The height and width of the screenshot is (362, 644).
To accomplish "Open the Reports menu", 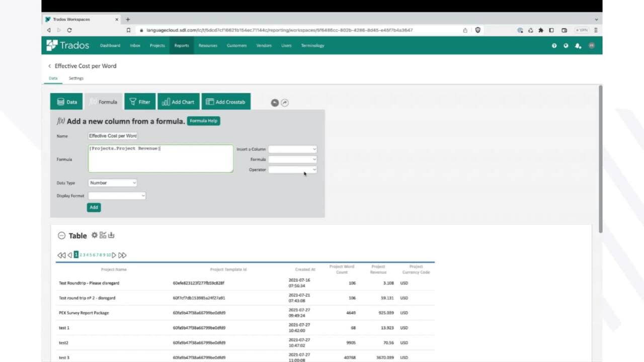I will [x=182, y=45].
